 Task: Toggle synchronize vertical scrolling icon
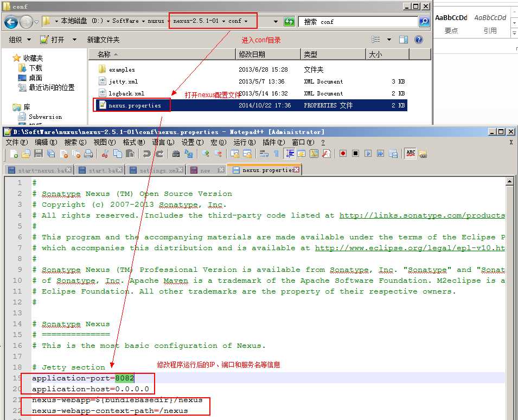click(234, 154)
